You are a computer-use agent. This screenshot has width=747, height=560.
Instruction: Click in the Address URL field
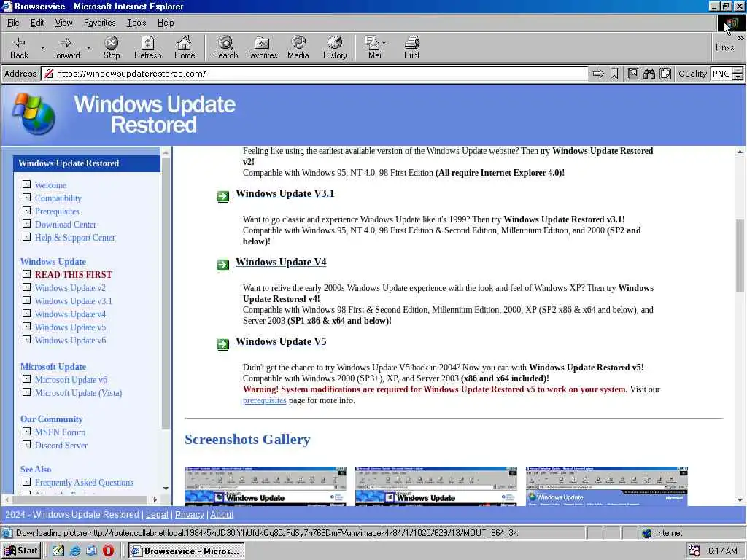coord(314,74)
